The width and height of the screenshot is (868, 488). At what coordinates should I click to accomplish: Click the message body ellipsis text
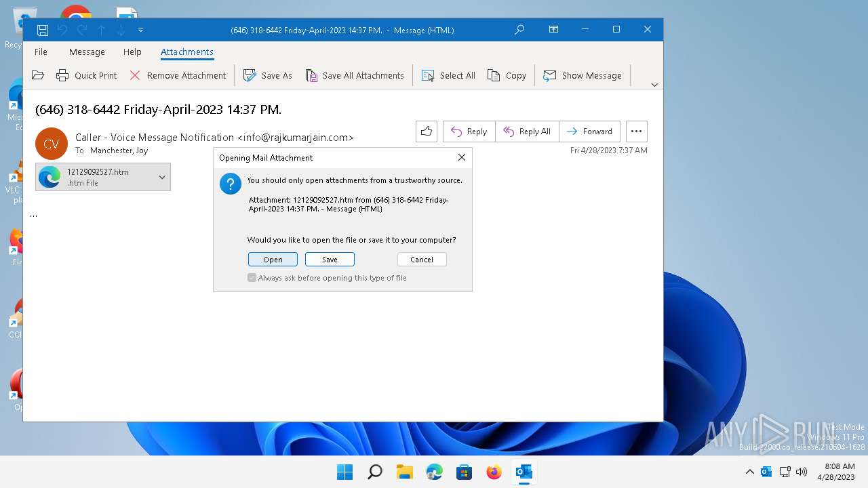pos(33,215)
